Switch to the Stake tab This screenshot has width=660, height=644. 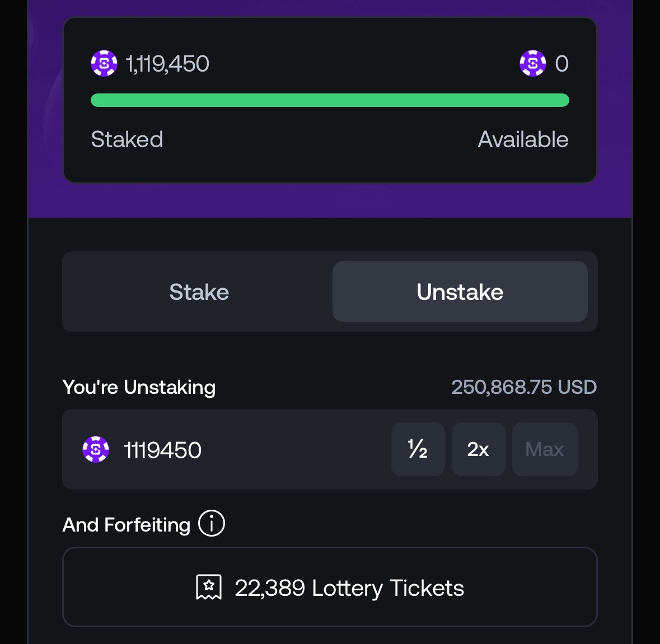[199, 292]
